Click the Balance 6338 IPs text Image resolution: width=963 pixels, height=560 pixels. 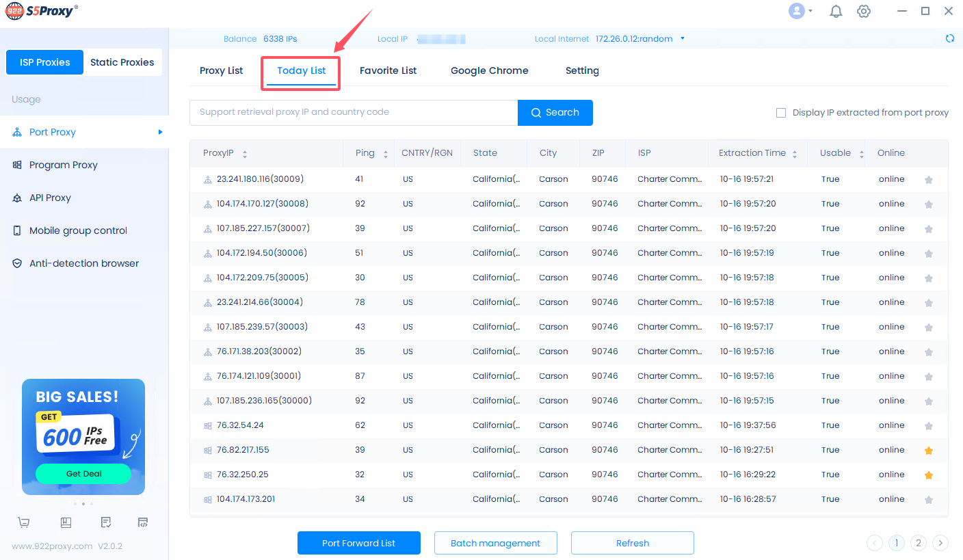(x=260, y=39)
